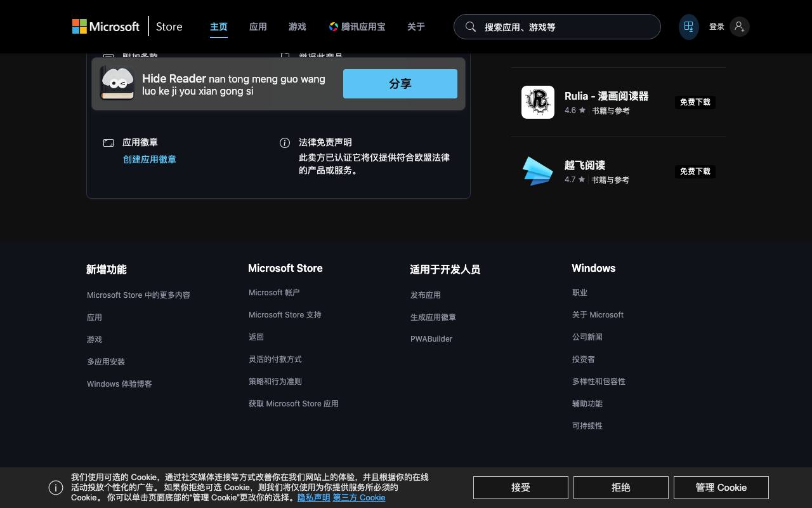The height and width of the screenshot is (508, 812).
Task: Open the 第三方 Cookie link
Action: click(359, 498)
